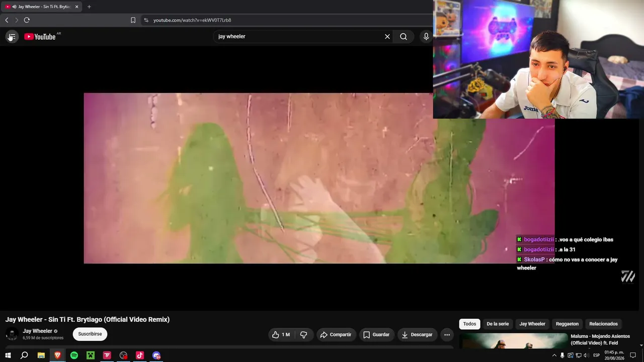Open 'Maluma - Mojando Asientos' video title
Screen dimensions: 644x362
pos(600,339)
